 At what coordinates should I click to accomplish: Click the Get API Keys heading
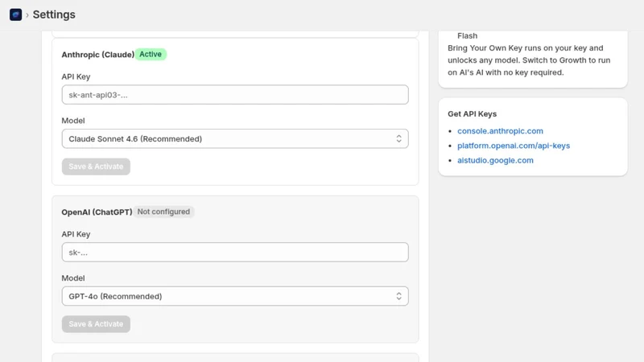pos(472,114)
